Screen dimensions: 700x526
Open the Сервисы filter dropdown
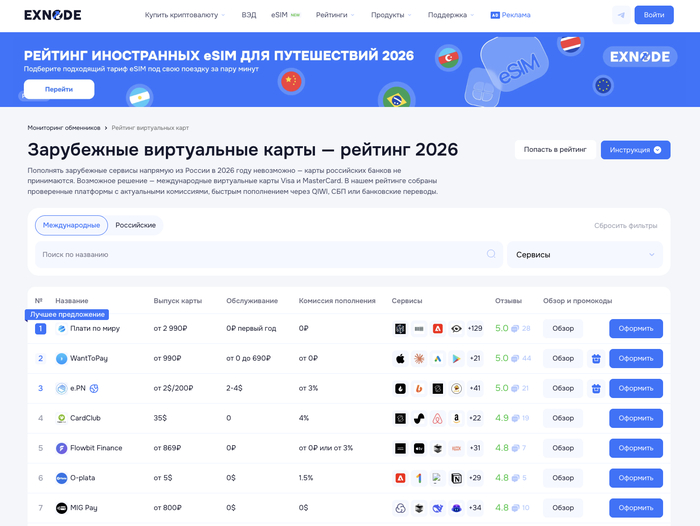(x=585, y=255)
